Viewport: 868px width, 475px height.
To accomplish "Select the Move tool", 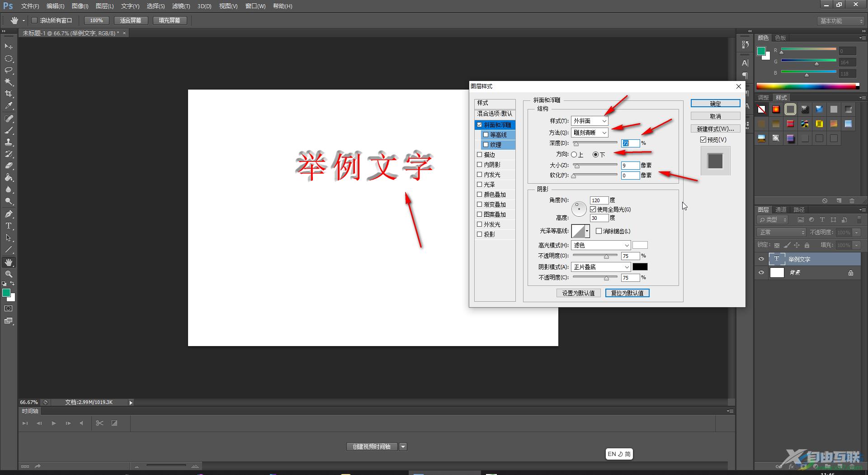I will pos(9,47).
